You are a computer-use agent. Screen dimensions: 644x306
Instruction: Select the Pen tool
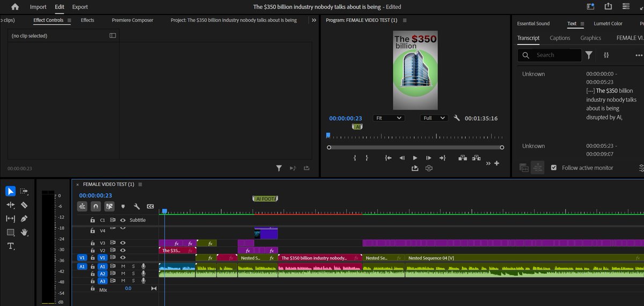tap(24, 218)
